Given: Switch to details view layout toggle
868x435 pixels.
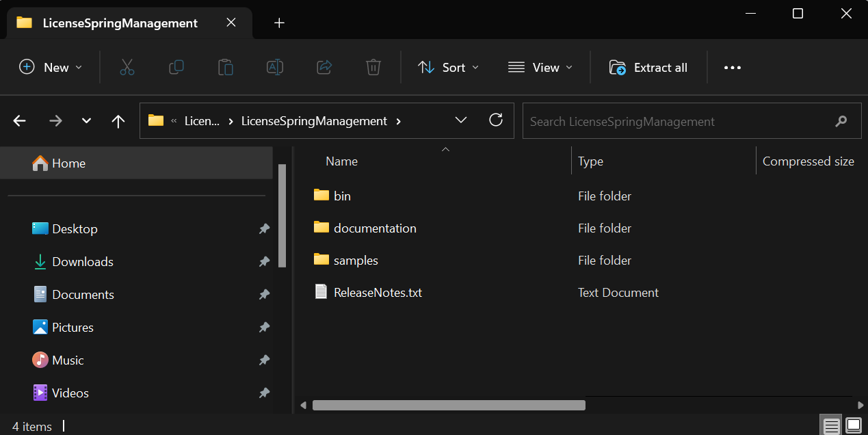Looking at the screenshot, I should coord(831,426).
